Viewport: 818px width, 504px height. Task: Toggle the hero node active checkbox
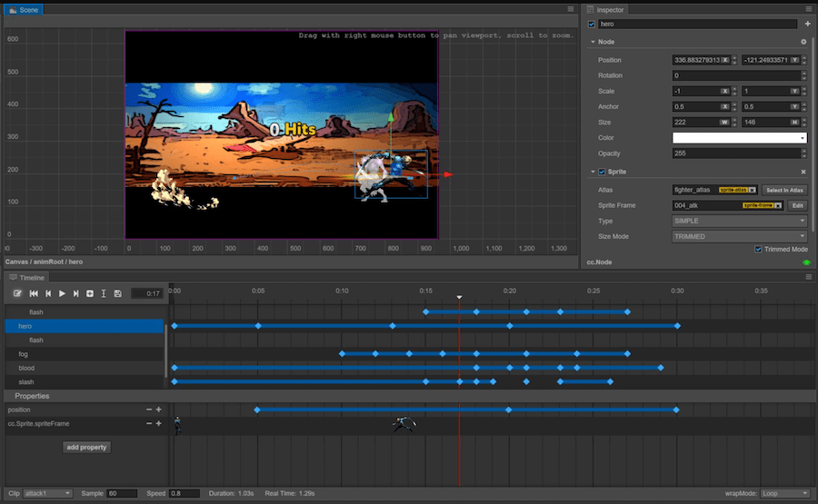click(x=593, y=24)
